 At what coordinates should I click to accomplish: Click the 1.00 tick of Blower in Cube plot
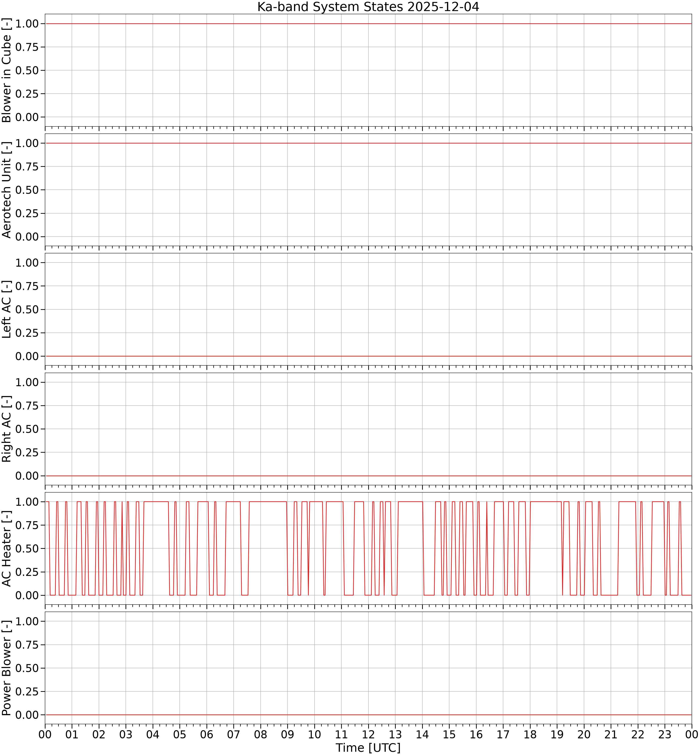[27, 24]
